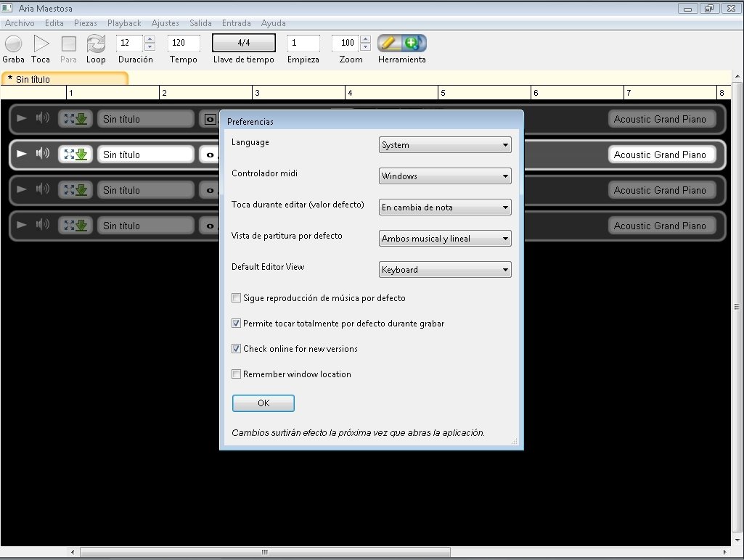Start playback with the Toca icon
Viewport: 744px width, 560px height.
pyautogui.click(x=41, y=44)
